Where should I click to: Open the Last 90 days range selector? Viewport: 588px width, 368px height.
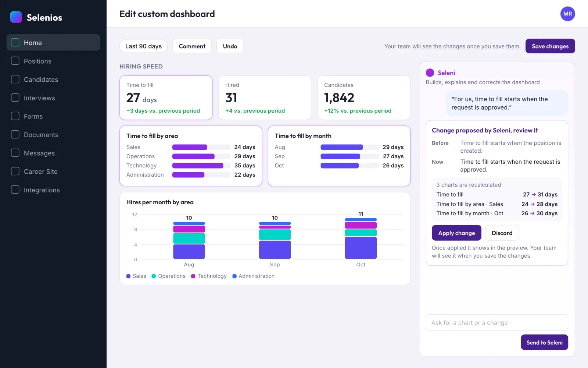143,46
